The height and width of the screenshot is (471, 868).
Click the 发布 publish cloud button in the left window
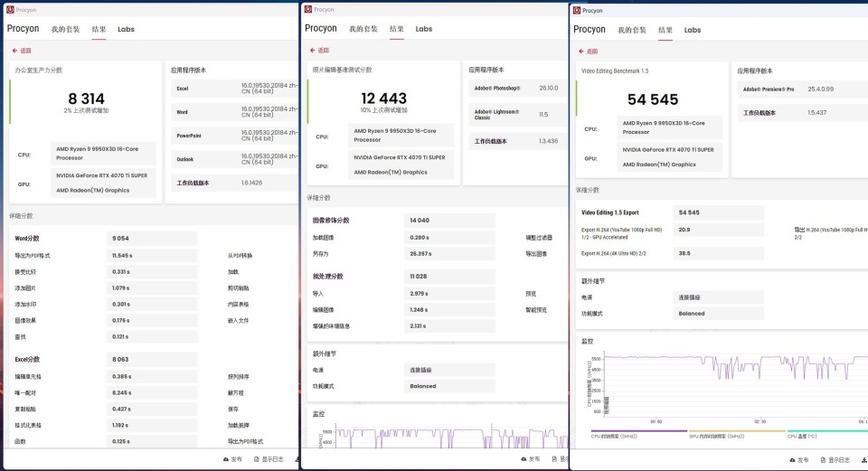click(233, 459)
